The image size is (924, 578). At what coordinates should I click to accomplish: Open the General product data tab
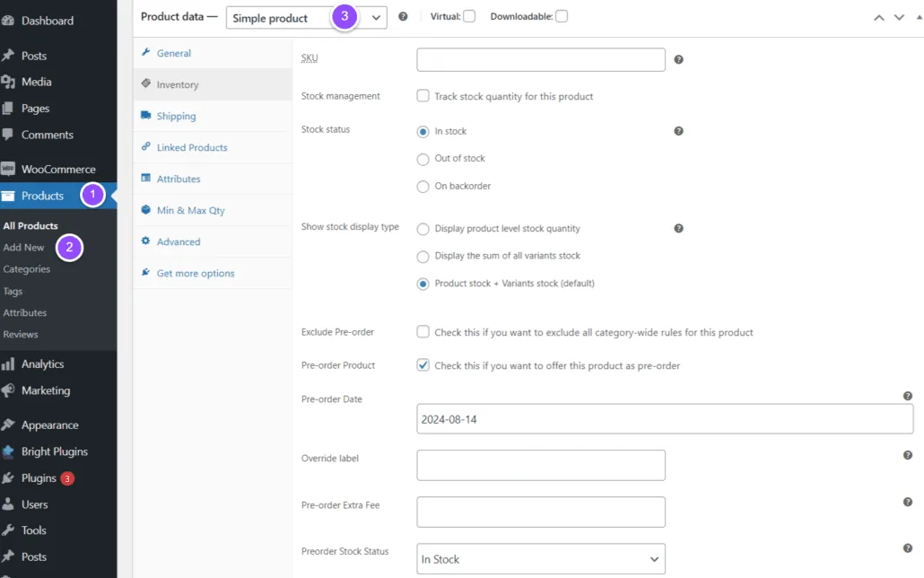coord(213,53)
